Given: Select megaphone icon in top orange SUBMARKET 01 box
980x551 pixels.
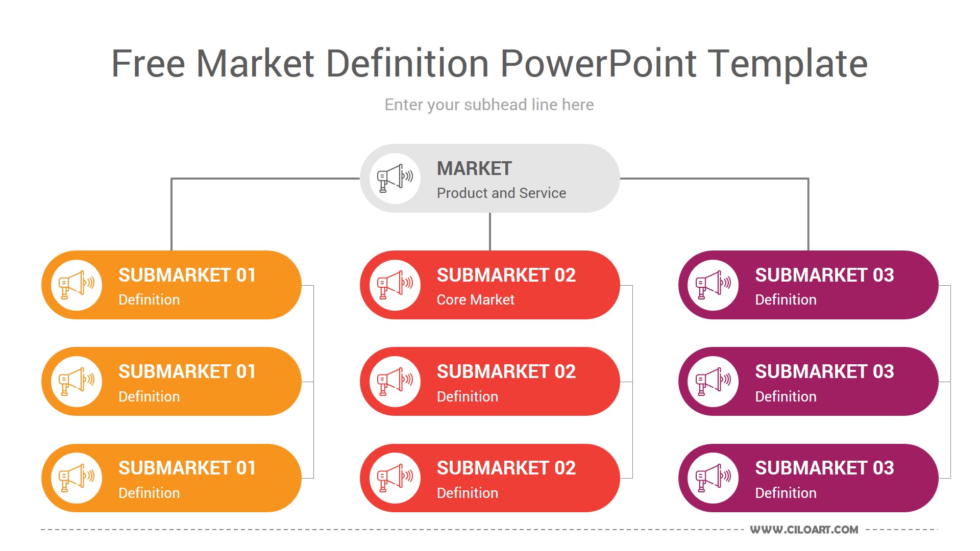Looking at the screenshot, I should pyautogui.click(x=77, y=285).
